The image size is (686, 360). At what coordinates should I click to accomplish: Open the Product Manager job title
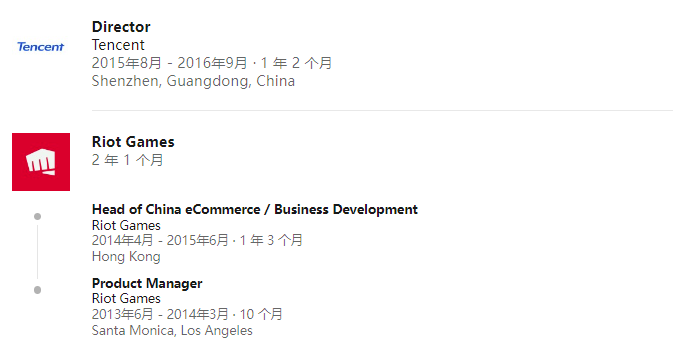click(x=147, y=283)
